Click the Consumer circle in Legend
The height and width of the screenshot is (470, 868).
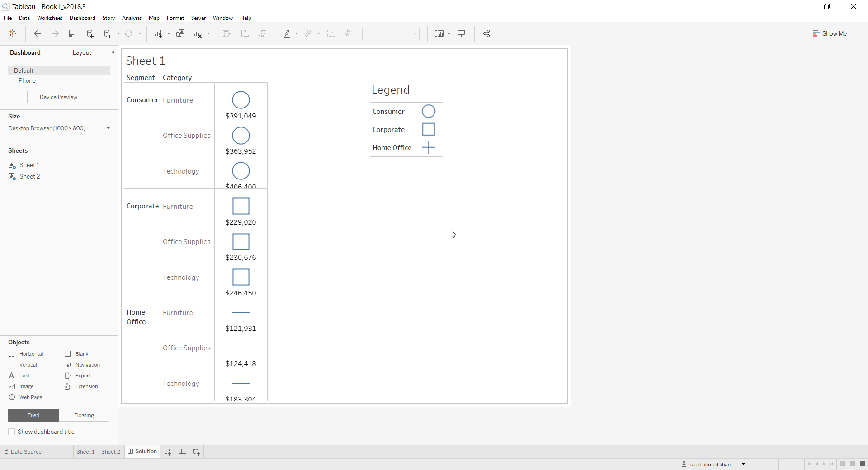pos(428,111)
